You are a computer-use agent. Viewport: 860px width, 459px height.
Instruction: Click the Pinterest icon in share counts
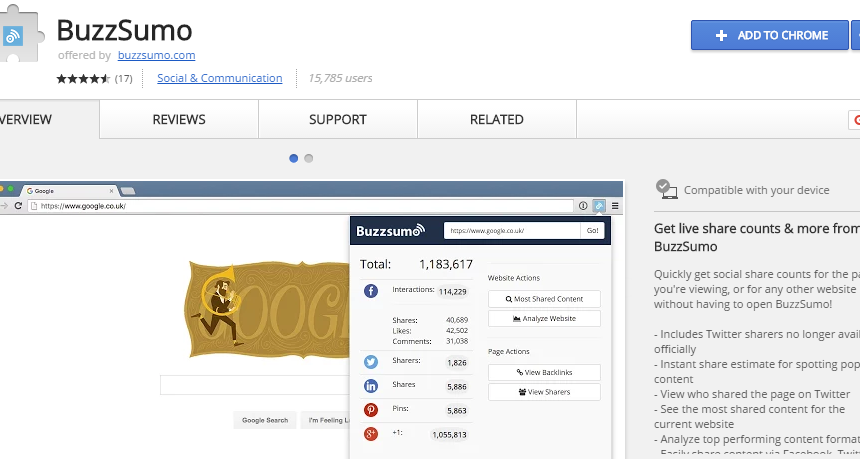371,410
